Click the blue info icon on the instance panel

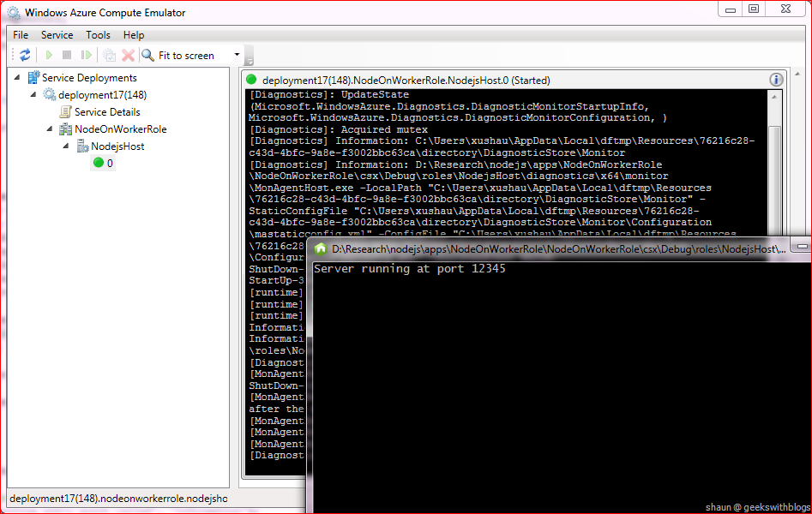776,80
